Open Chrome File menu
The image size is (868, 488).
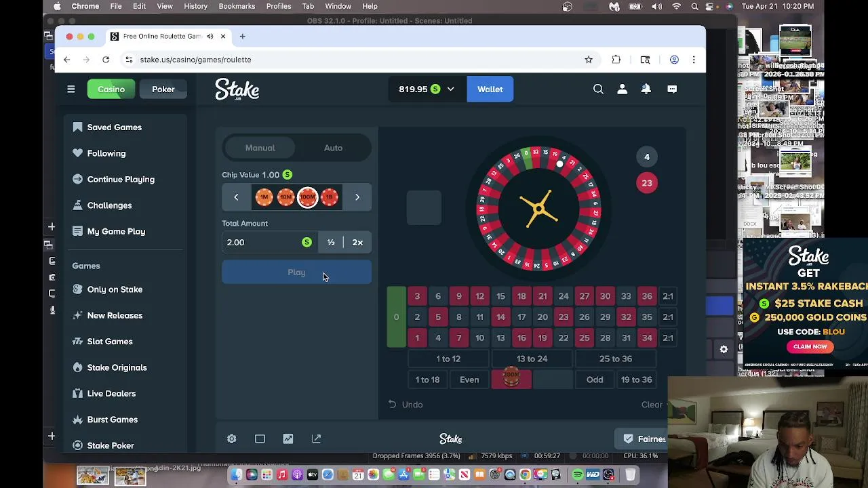(116, 6)
